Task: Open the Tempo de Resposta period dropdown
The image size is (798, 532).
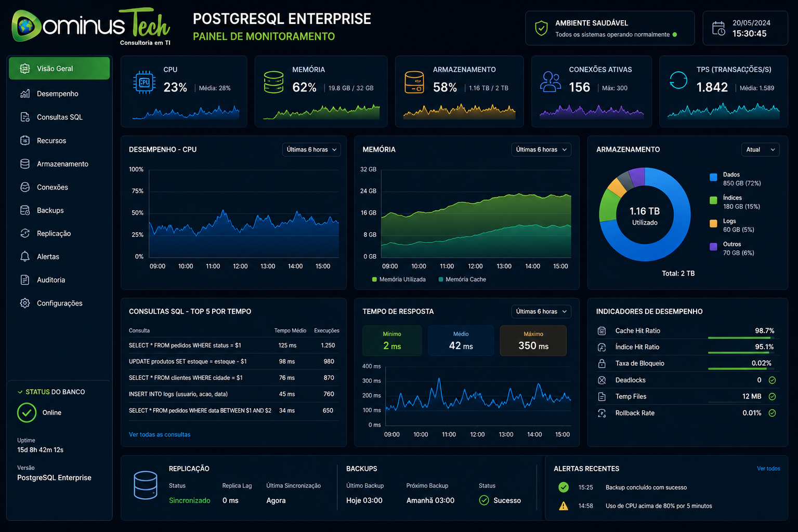Action: 541,312
